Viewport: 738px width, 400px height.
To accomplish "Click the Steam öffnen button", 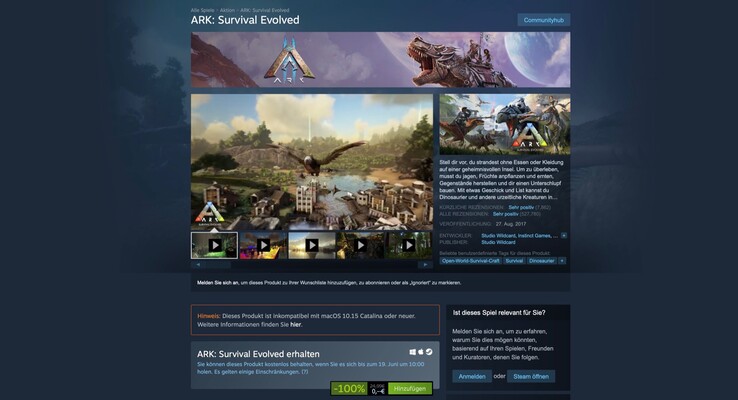I will [531, 376].
